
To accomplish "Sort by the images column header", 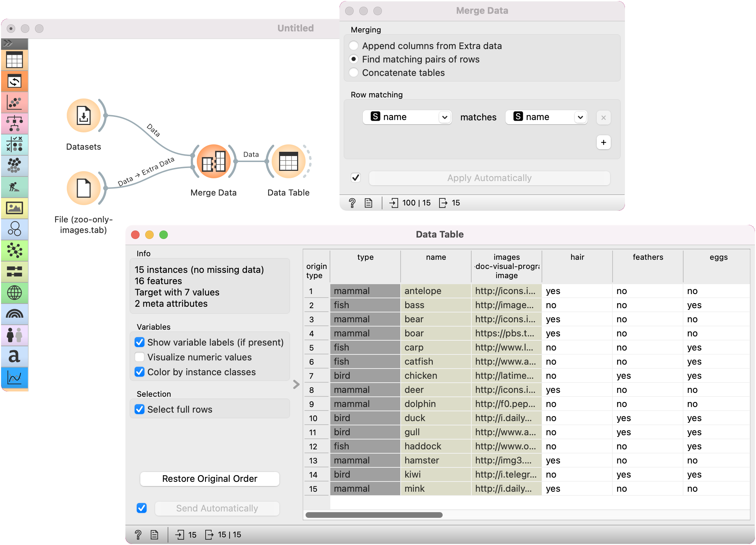I will tap(507, 266).
